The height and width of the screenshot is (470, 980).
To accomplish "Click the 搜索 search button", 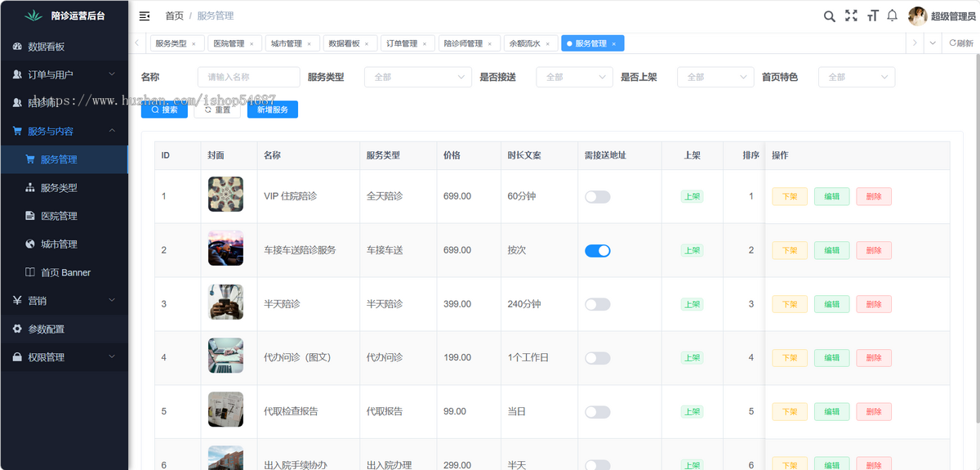I will [x=164, y=110].
